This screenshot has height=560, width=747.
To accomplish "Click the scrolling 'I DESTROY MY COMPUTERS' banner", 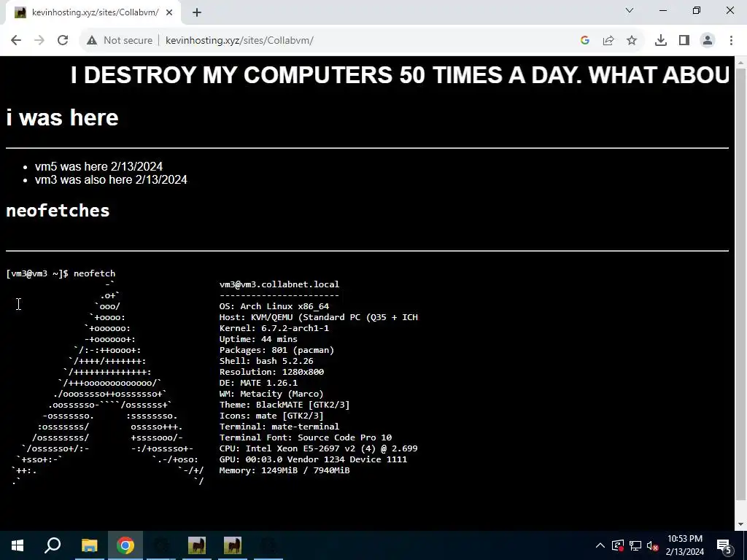I will 400,75.
